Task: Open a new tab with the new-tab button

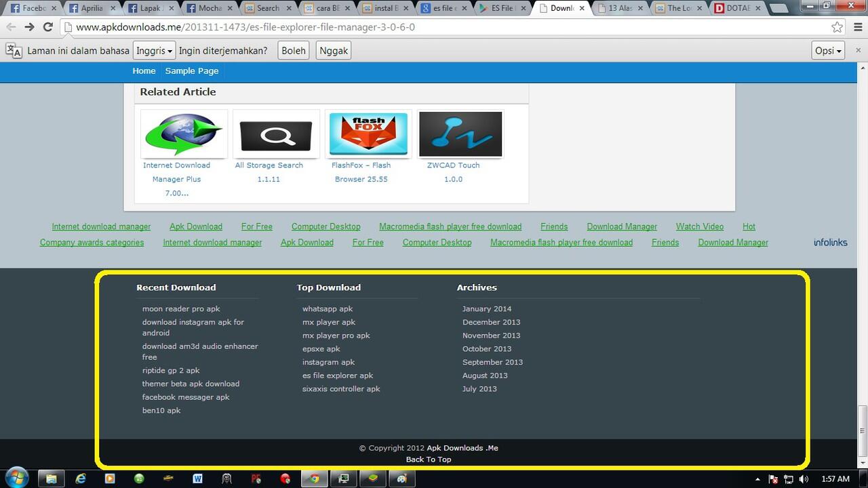Action: pos(779,9)
